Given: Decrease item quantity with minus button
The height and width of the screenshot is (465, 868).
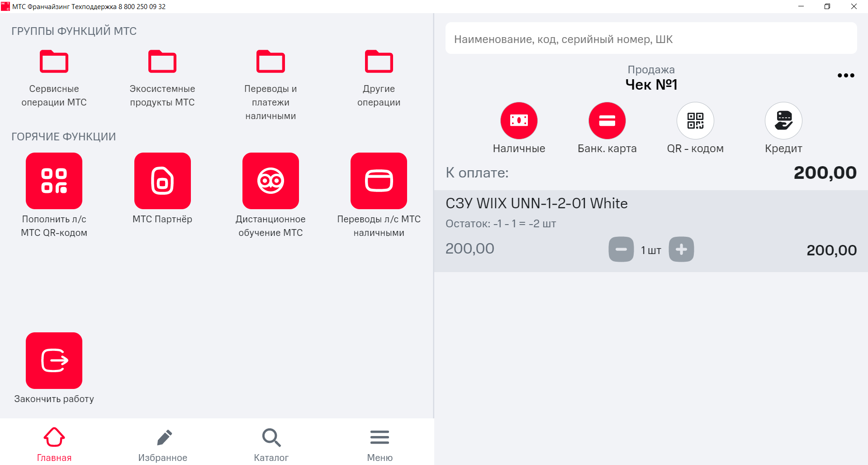Looking at the screenshot, I should (x=621, y=249).
